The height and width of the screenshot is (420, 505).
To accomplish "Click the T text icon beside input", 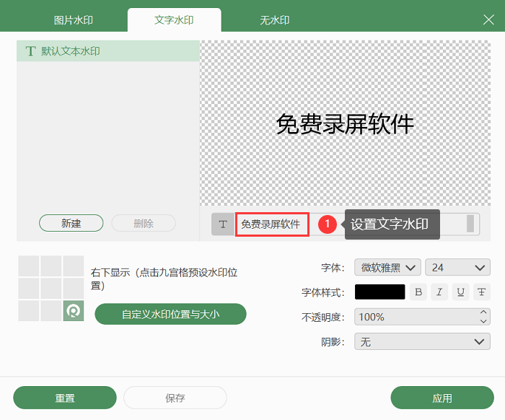I will 223,224.
